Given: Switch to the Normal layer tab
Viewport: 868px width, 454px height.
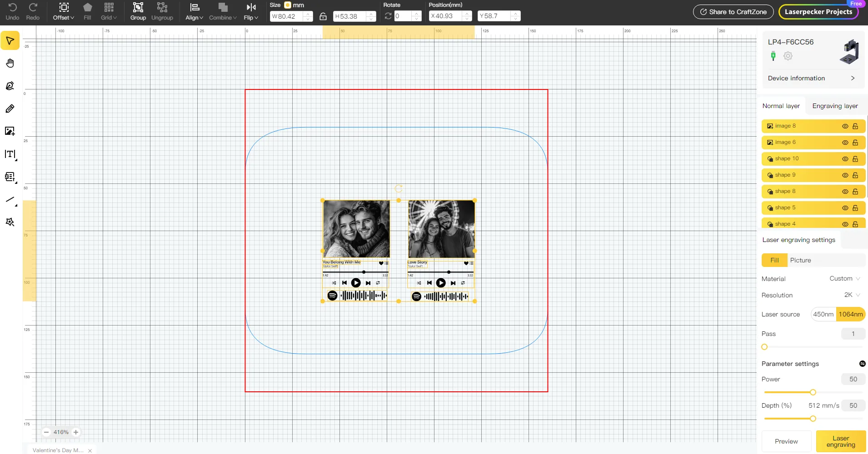Looking at the screenshot, I should tap(781, 106).
